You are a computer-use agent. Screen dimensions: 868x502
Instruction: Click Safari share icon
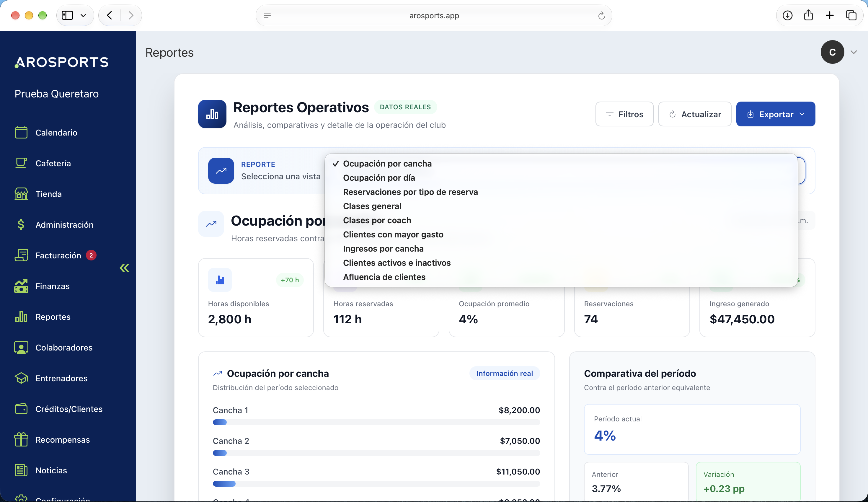click(x=808, y=16)
